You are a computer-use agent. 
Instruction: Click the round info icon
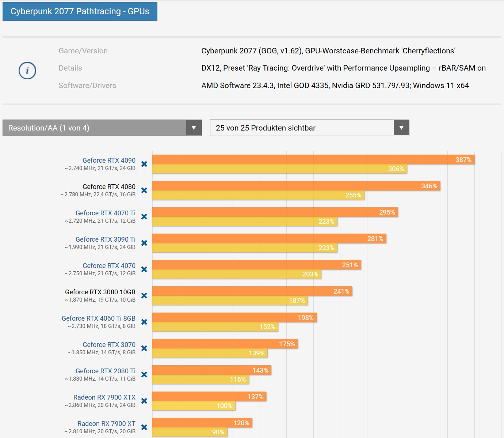click(x=27, y=71)
